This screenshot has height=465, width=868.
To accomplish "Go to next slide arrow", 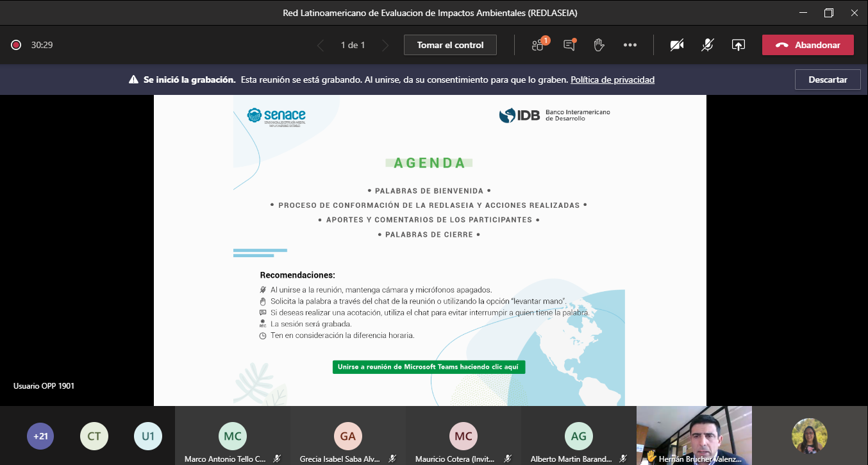I will click(x=385, y=45).
